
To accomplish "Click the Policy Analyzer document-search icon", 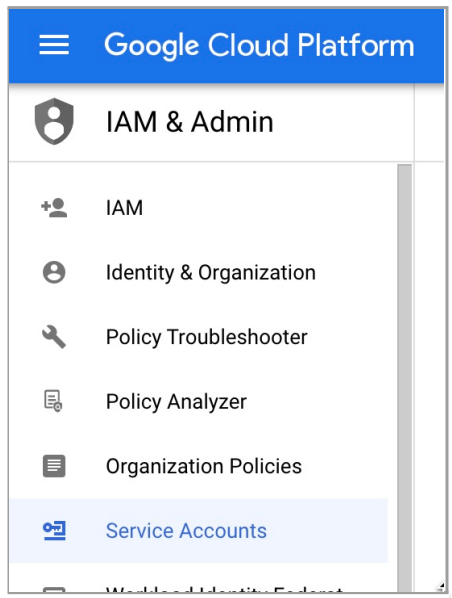I will (53, 401).
